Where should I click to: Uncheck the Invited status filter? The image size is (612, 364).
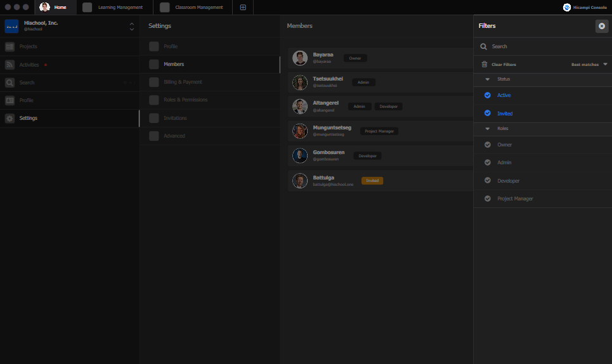[487, 114]
